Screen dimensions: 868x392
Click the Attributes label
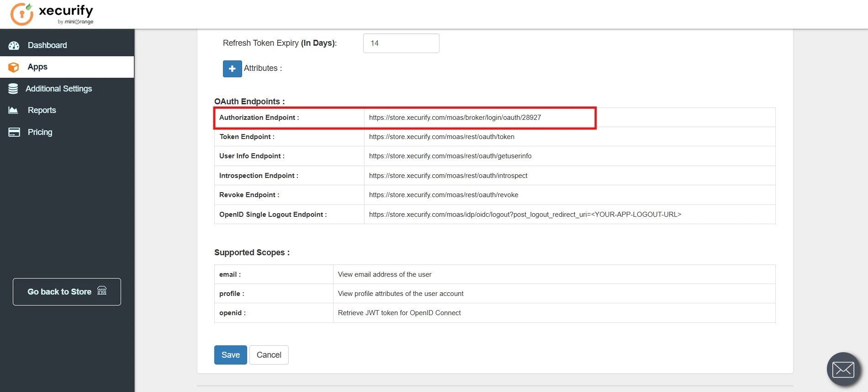[x=263, y=68]
